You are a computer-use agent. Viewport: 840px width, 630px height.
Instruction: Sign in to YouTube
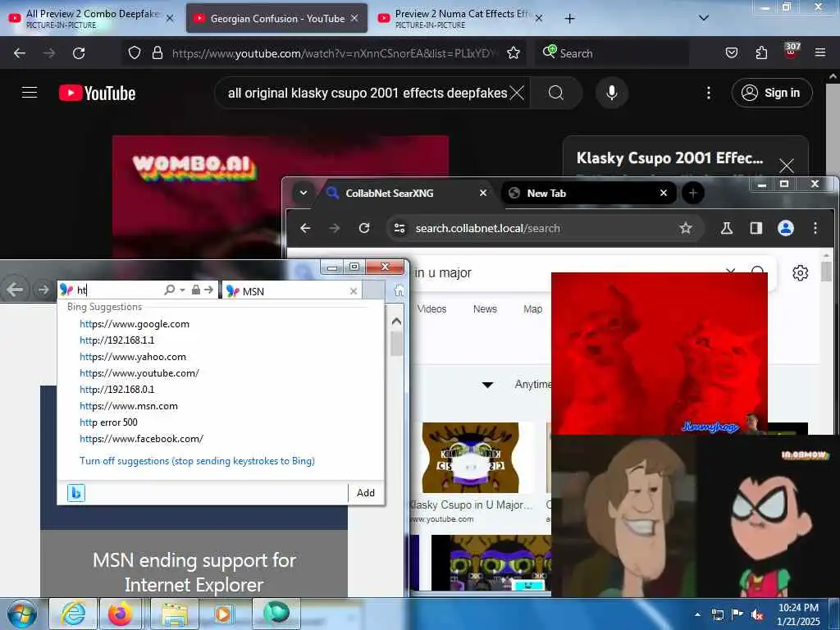[771, 93]
